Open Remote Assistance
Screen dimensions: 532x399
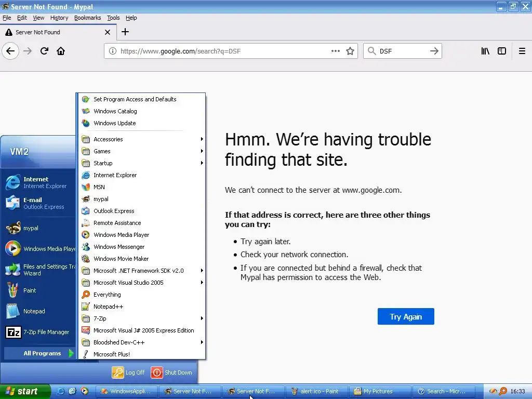click(x=142, y=223)
